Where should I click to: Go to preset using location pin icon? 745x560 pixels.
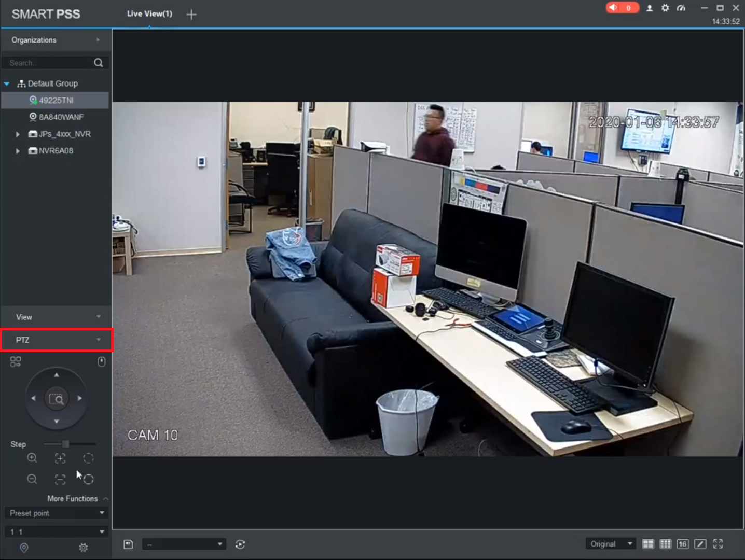[24, 548]
